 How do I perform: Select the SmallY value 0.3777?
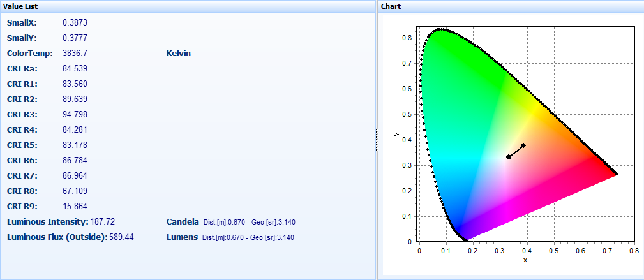pos(75,38)
